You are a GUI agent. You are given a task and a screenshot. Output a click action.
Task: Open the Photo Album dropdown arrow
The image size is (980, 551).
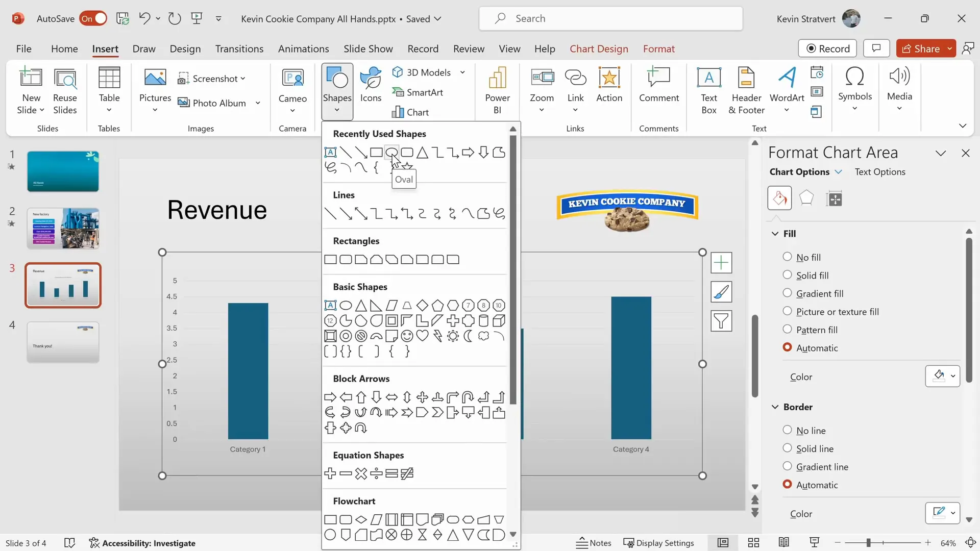coord(258,103)
